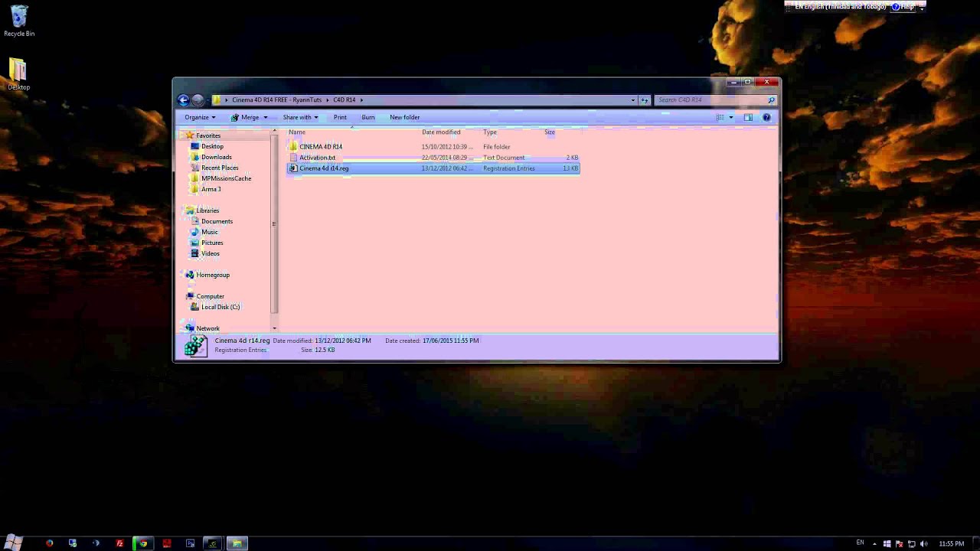Expand the Merge button's dropdown arrow

[x=265, y=117]
